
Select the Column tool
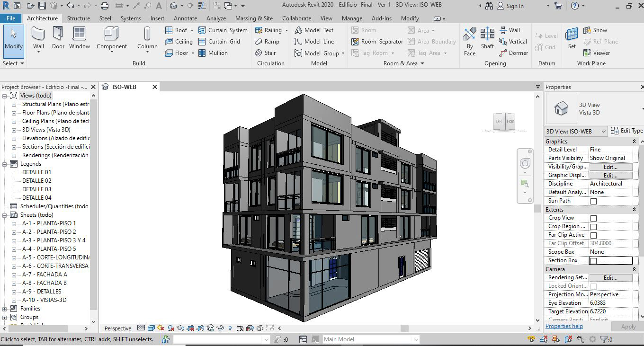click(147, 39)
